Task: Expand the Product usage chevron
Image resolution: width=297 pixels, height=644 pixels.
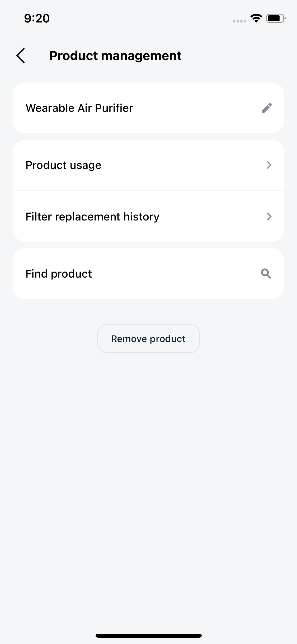Action: 269,165
